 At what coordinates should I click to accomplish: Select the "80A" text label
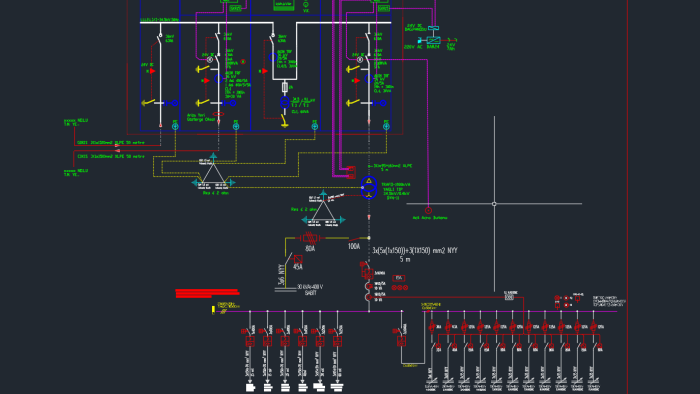pos(310,249)
